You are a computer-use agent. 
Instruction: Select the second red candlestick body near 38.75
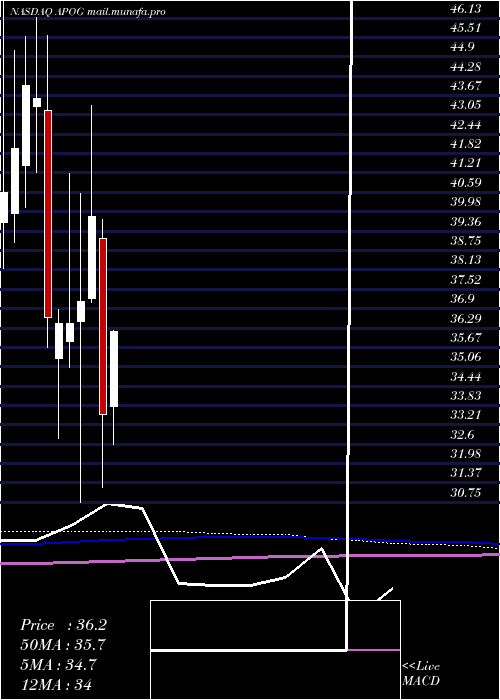click(103, 326)
